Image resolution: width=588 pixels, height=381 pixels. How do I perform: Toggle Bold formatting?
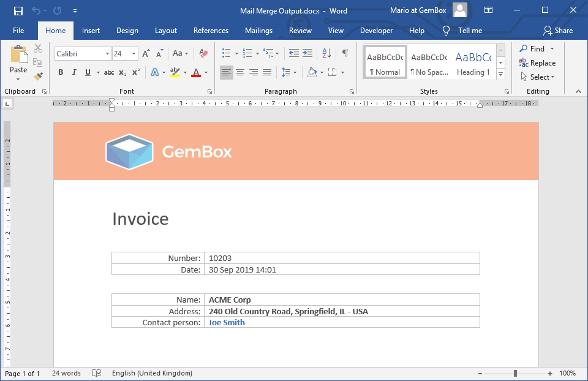click(x=61, y=72)
